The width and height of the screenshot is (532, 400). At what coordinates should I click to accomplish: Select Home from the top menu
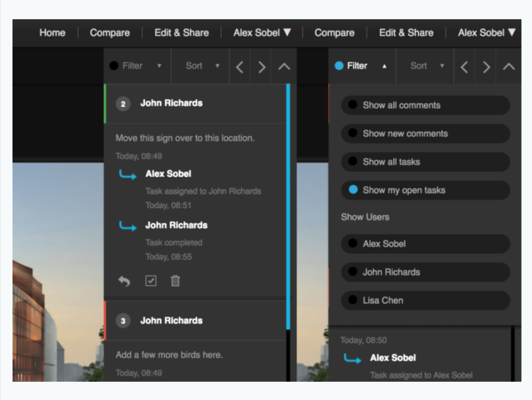tap(52, 32)
